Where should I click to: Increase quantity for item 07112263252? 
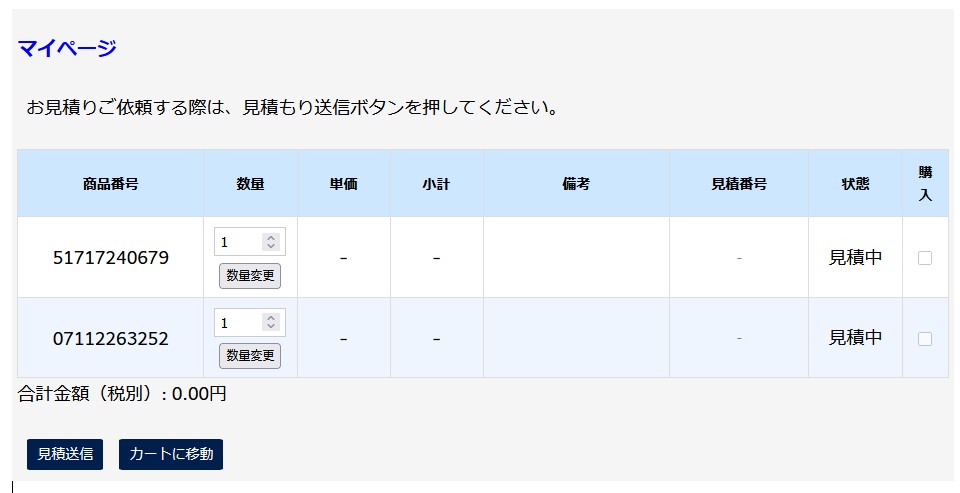click(271, 318)
